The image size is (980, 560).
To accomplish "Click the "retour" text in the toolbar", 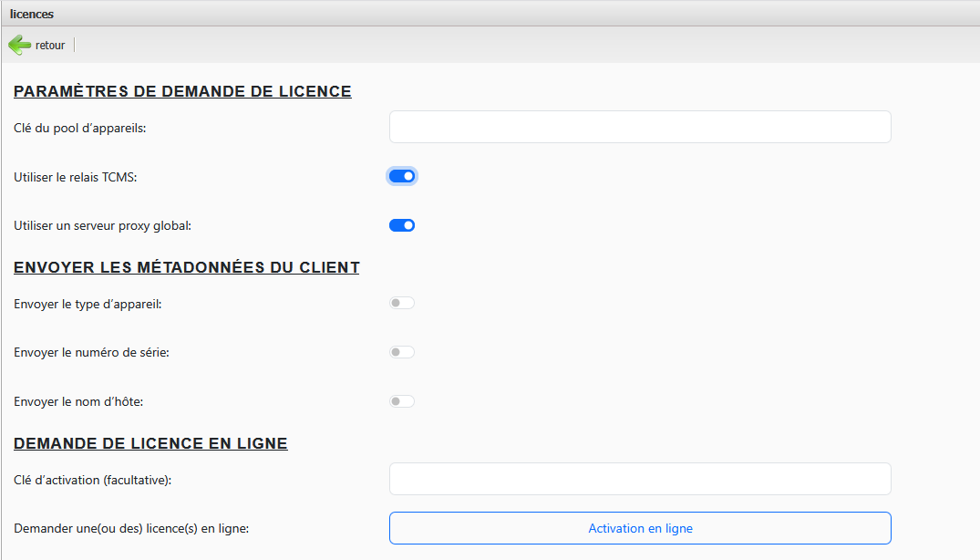I will click(x=50, y=46).
